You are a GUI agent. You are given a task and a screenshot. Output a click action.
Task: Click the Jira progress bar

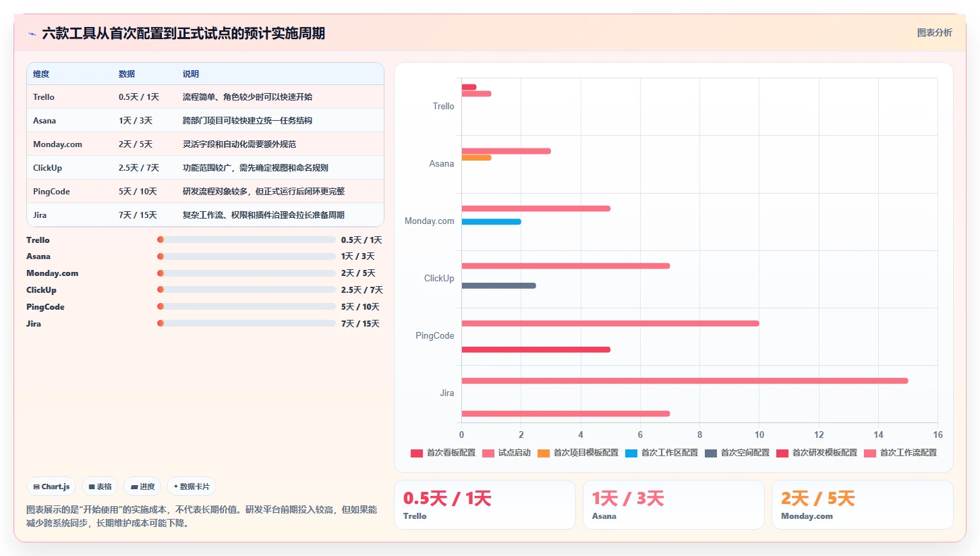pyautogui.click(x=246, y=323)
